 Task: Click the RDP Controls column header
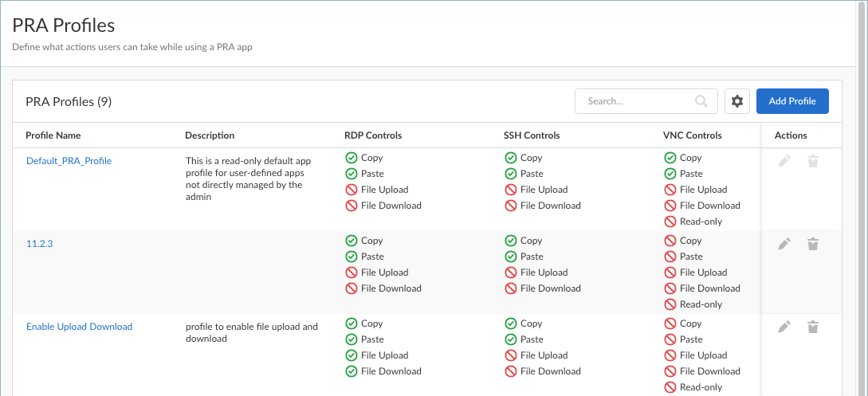pyautogui.click(x=373, y=135)
